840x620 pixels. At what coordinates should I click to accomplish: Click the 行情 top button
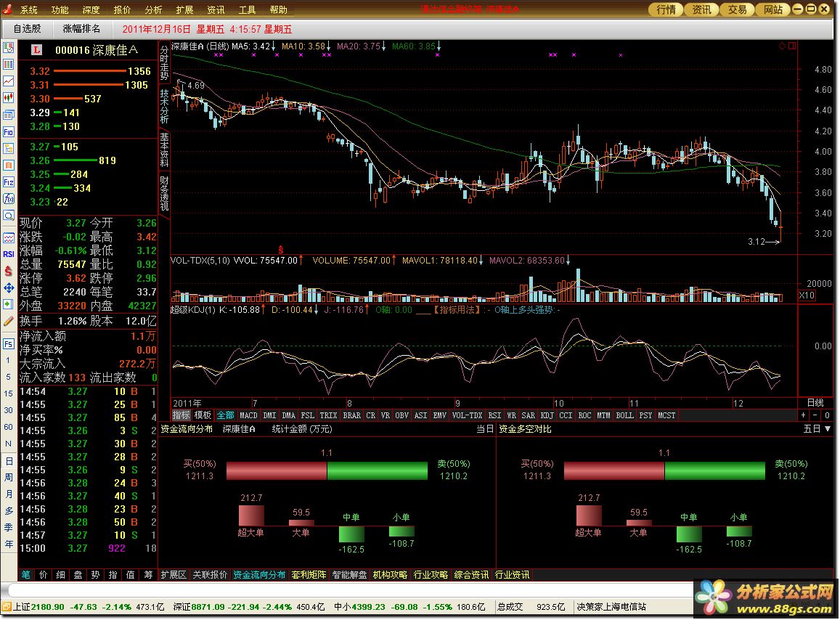[666, 9]
